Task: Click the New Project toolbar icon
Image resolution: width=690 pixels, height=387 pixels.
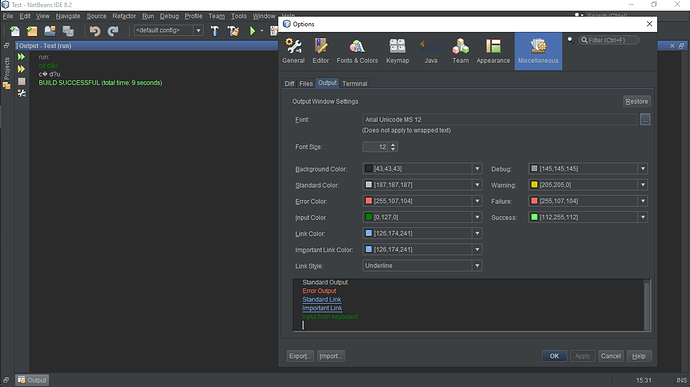Action: click(32, 31)
